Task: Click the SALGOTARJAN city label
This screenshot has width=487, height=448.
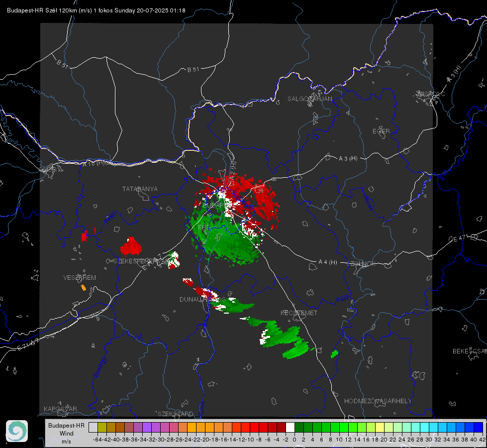Action: coord(309,99)
